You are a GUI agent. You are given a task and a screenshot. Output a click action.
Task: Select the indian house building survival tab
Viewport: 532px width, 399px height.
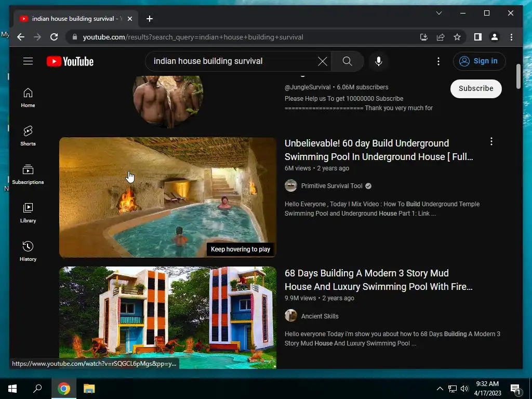pos(76,19)
